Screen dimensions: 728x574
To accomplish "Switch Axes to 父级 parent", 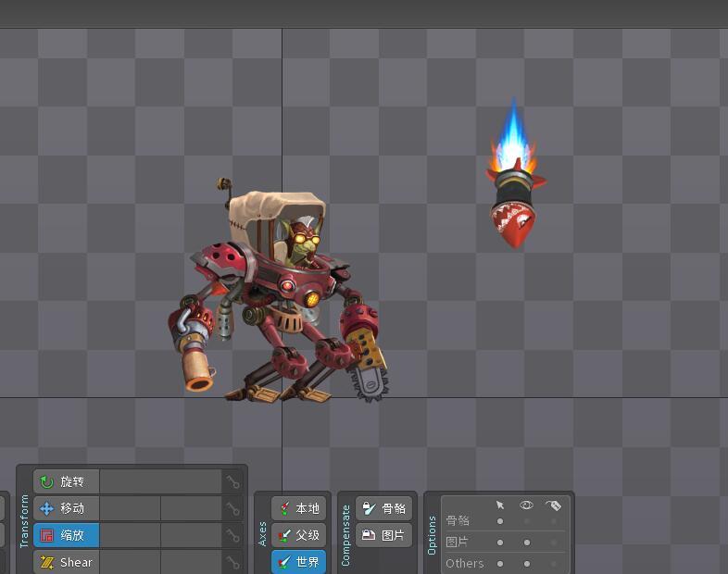I will [x=298, y=535].
